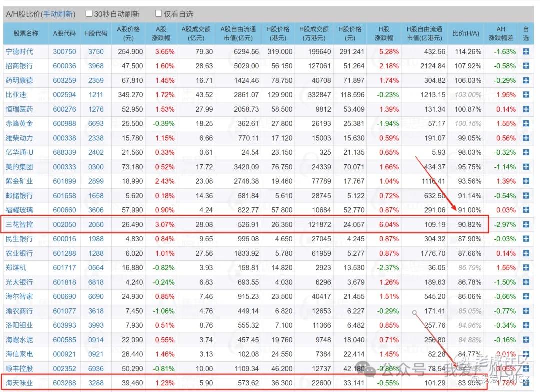Open the 顺丰控股 stock name link

click(19, 368)
